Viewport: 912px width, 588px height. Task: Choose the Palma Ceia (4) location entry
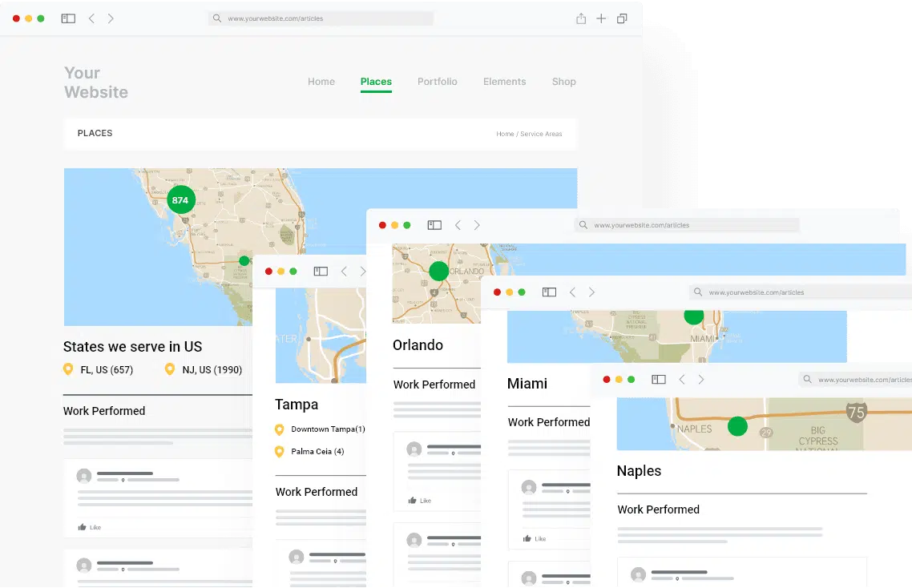[x=317, y=452]
